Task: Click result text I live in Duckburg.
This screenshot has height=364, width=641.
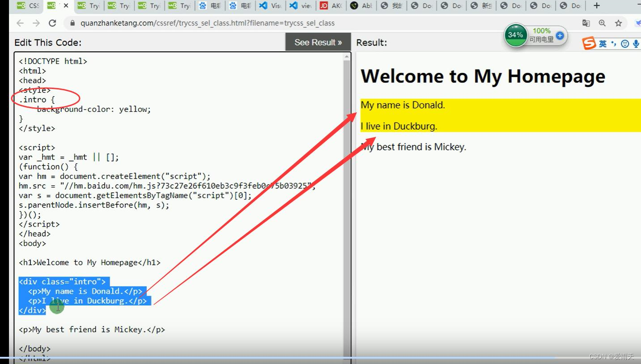Action: (x=399, y=126)
